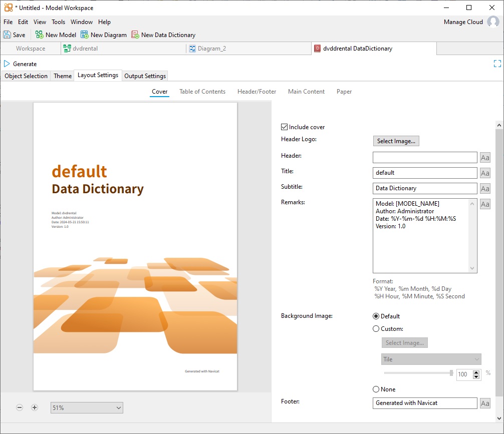Select Default background image option
The image size is (504, 434).
click(376, 316)
